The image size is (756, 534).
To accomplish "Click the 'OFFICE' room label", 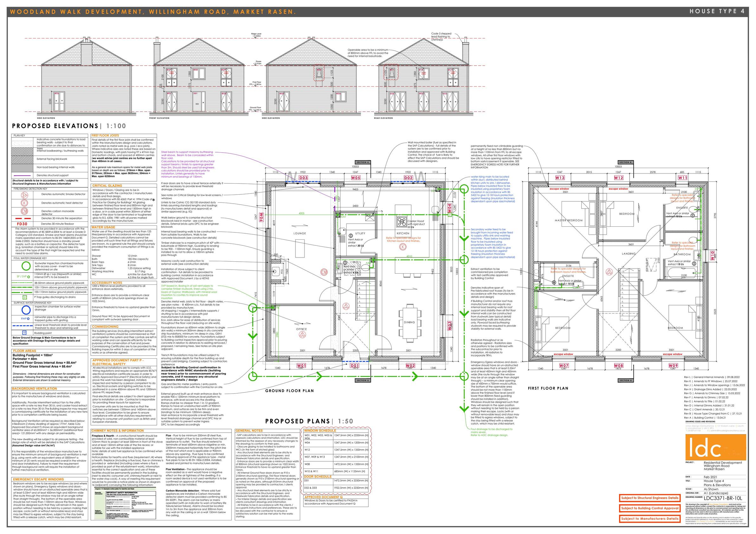I will 301,329.
